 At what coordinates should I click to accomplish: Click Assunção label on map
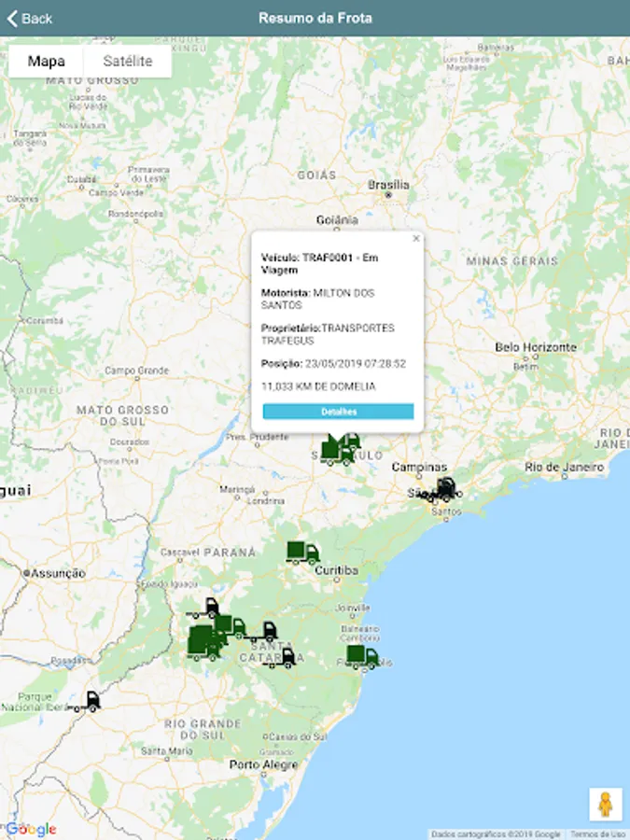click(x=58, y=573)
